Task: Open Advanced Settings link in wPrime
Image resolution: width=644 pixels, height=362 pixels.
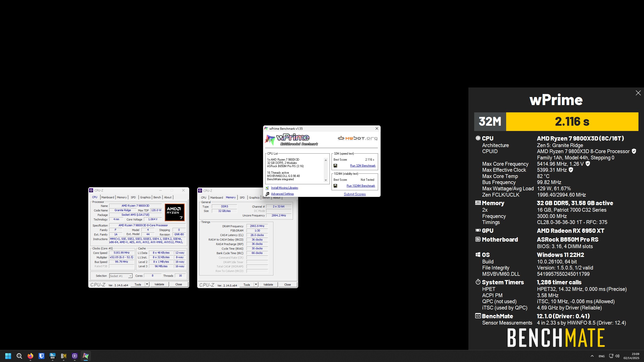Action: 283,194
